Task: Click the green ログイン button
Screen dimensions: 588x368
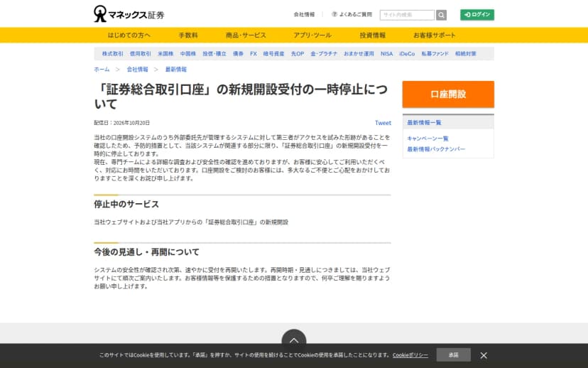Action: (x=477, y=15)
